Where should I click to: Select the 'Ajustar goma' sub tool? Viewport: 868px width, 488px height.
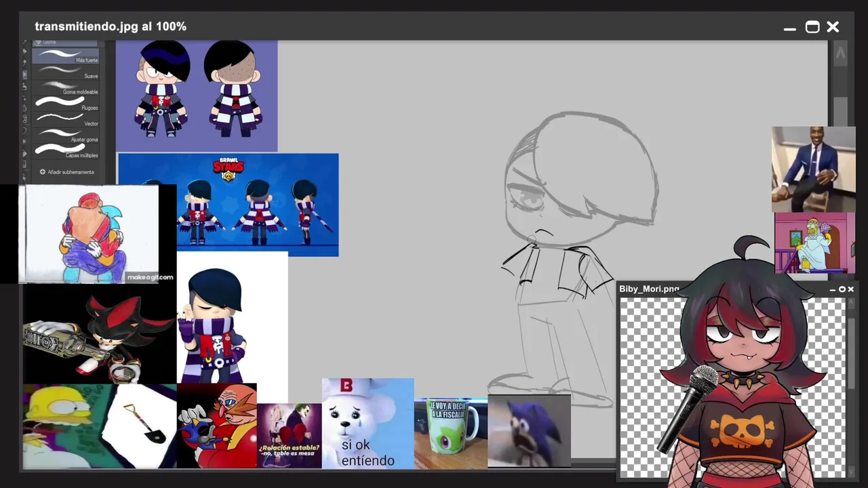[x=66, y=136]
